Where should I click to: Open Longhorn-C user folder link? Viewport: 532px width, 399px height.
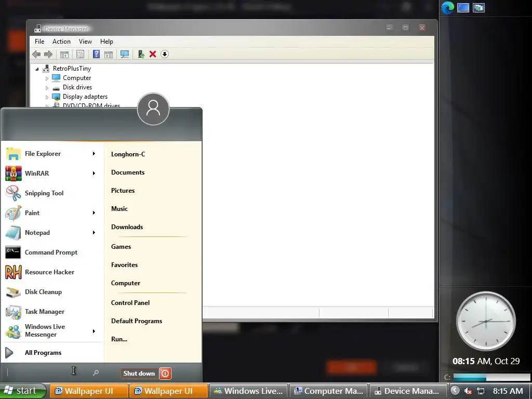tap(128, 154)
